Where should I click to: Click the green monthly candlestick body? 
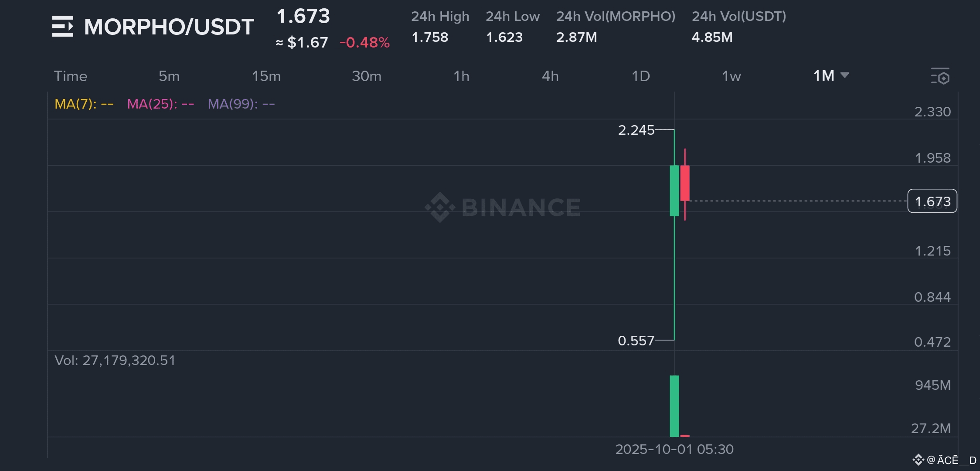click(x=674, y=191)
